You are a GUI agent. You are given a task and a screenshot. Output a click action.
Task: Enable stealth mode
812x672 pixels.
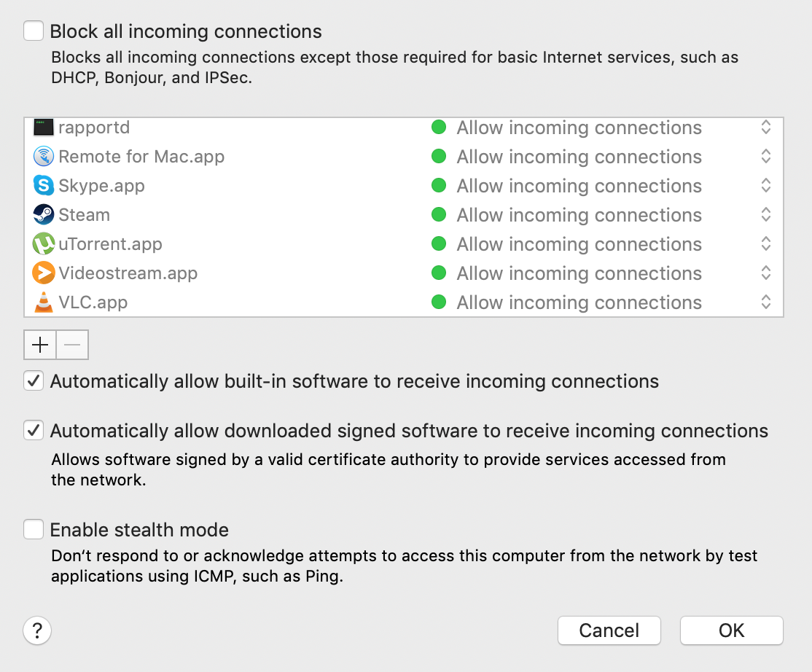(33, 529)
